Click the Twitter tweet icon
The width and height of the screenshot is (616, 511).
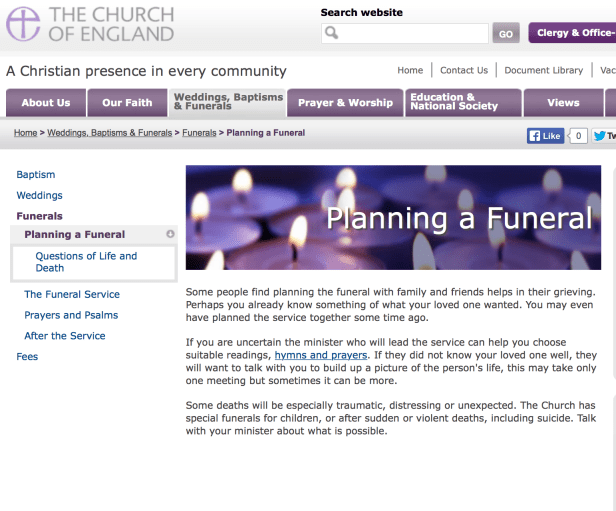602,136
